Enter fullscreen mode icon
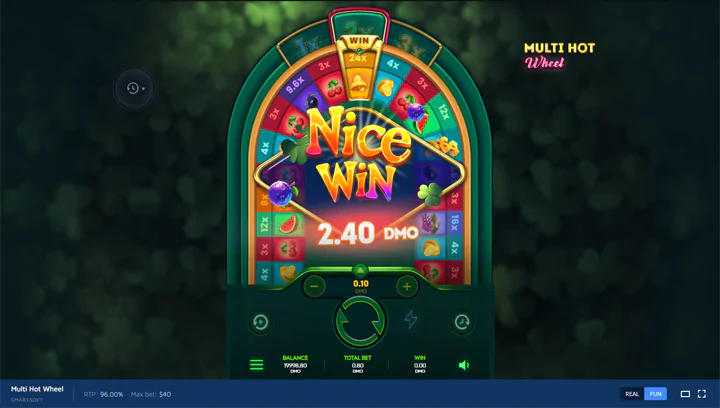The height and width of the screenshot is (408, 720). pos(702,394)
